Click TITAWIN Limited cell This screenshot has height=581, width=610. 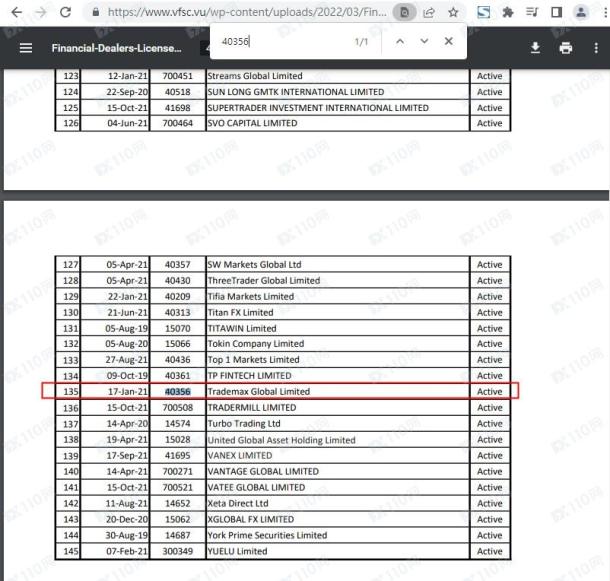pyautogui.click(x=337, y=328)
